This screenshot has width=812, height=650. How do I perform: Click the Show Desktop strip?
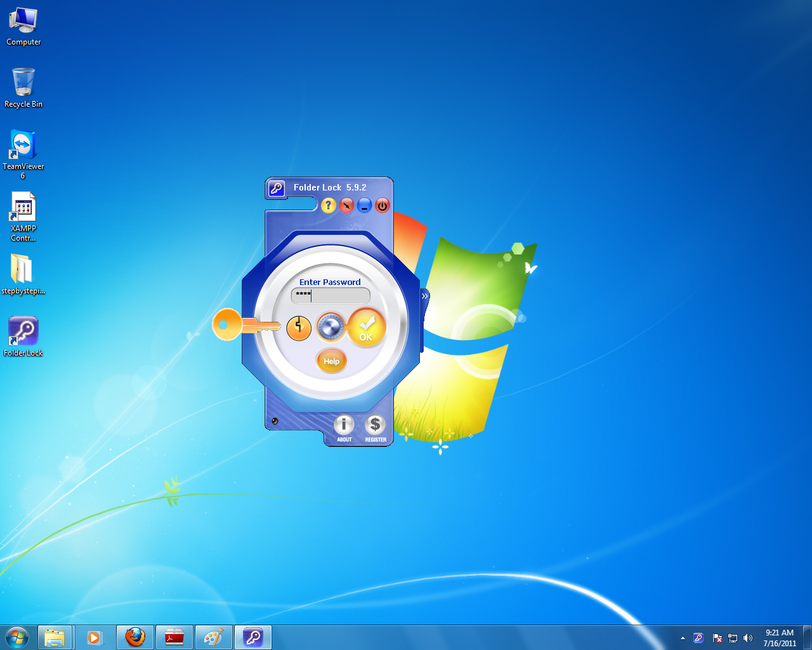(x=807, y=637)
